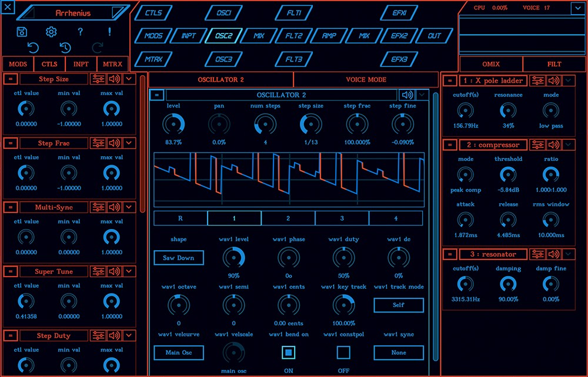Open the dropdown beside the voice count
Screen dimensions: 588x377
pyautogui.click(x=577, y=8)
